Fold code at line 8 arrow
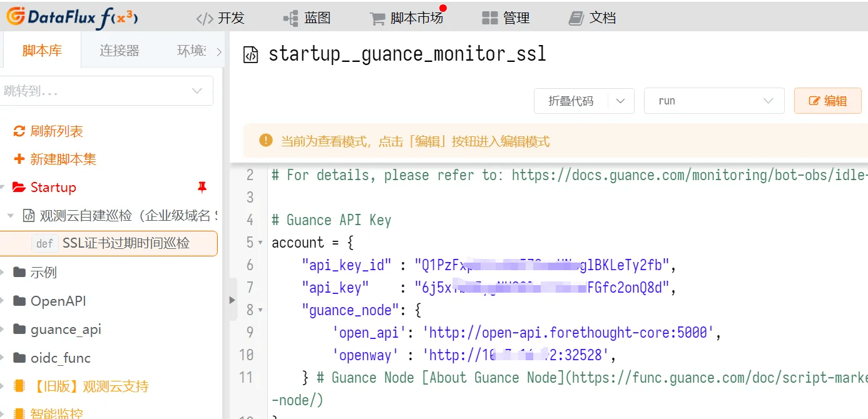Image resolution: width=868 pixels, height=419 pixels. coord(260,310)
